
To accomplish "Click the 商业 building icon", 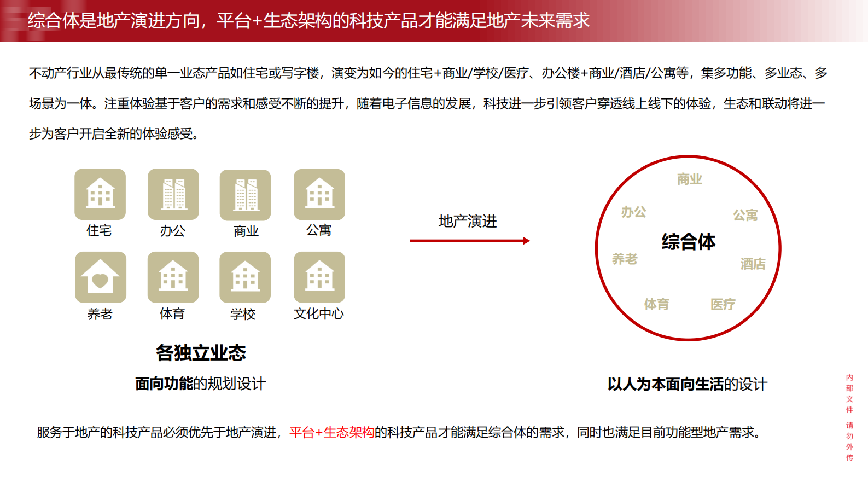I will [245, 195].
